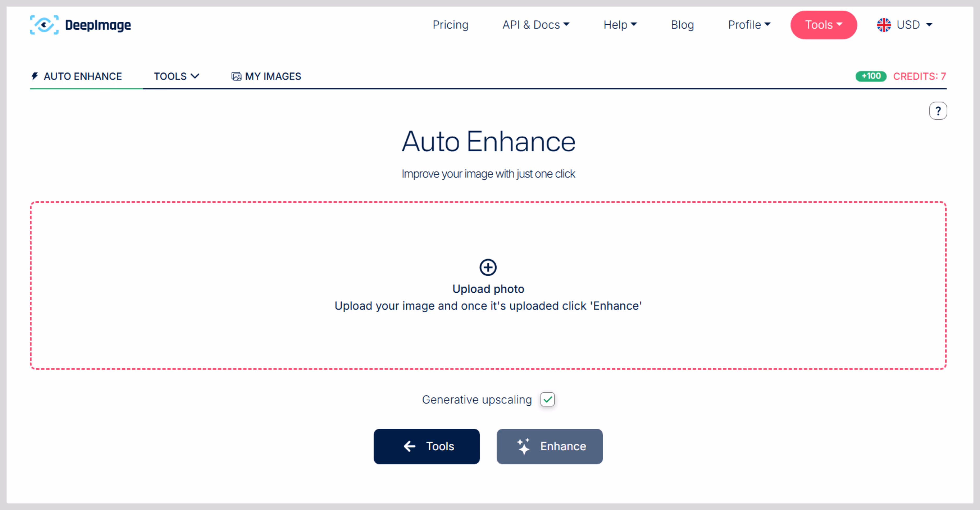Open the question mark help icon
The width and height of the screenshot is (980, 510).
click(938, 111)
